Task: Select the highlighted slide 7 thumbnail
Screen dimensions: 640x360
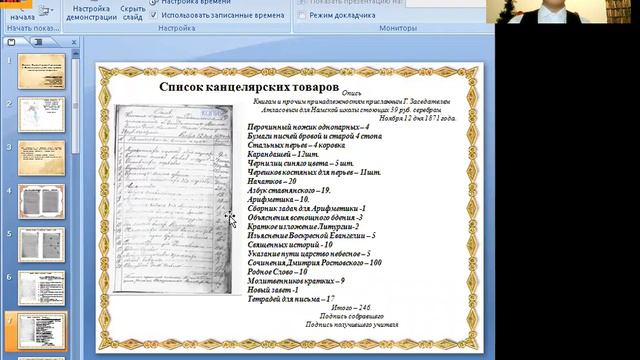Action: pyautogui.click(x=41, y=331)
